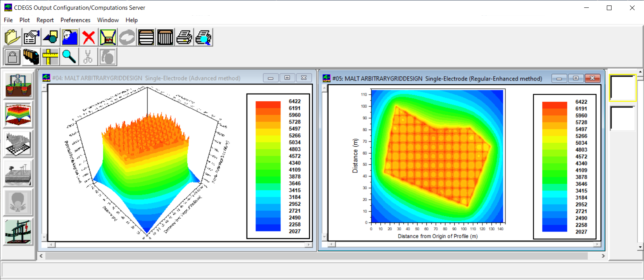Click window #04 vertical scrollbar down arrow
The image size is (644, 280).
coord(44,237)
